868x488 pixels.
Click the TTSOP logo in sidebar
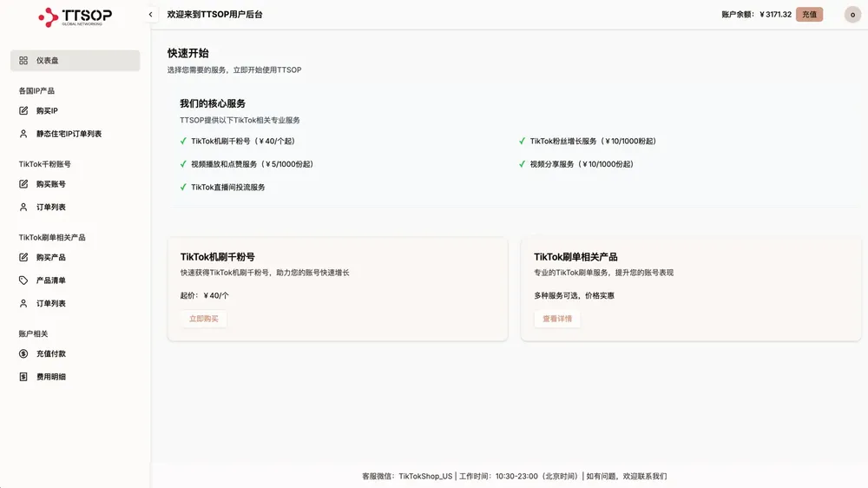pyautogui.click(x=75, y=16)
